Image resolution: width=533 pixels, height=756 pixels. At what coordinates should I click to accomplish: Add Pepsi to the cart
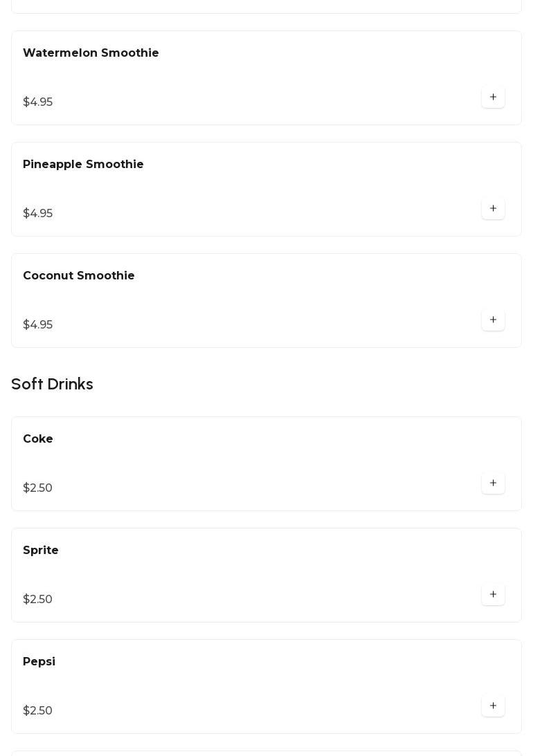[x=493, y=706]
